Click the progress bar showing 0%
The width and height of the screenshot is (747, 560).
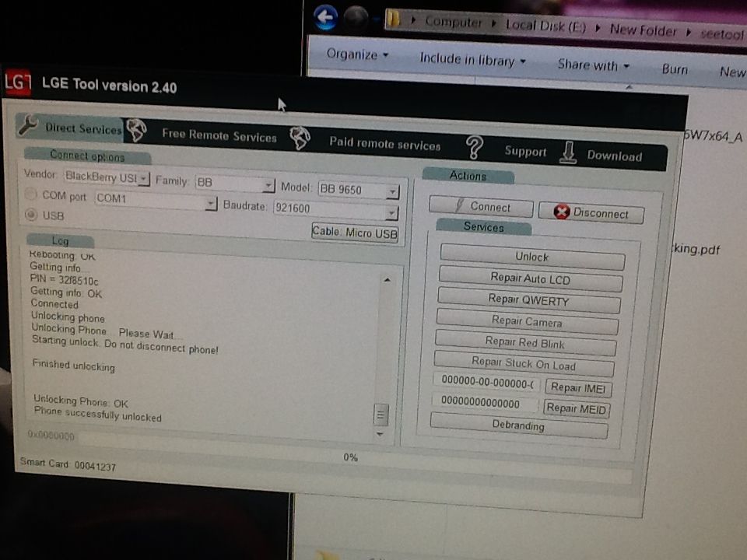coord(351,457)
